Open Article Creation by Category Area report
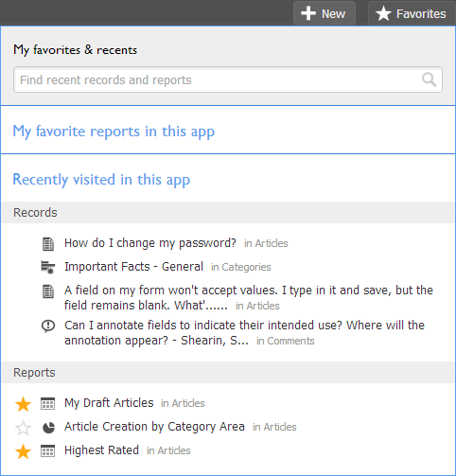This screenshot has width=456, height=476. pyautogui.click(x=154, y=427)
